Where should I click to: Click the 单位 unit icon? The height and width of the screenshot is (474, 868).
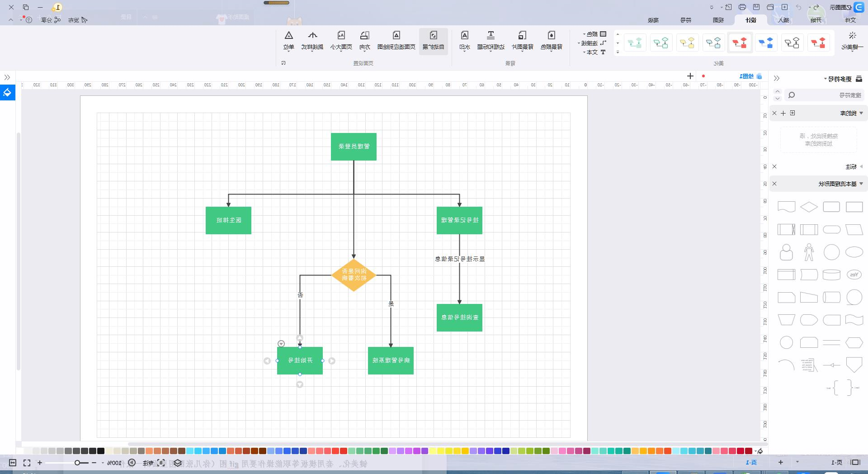(x=288, y=36)
